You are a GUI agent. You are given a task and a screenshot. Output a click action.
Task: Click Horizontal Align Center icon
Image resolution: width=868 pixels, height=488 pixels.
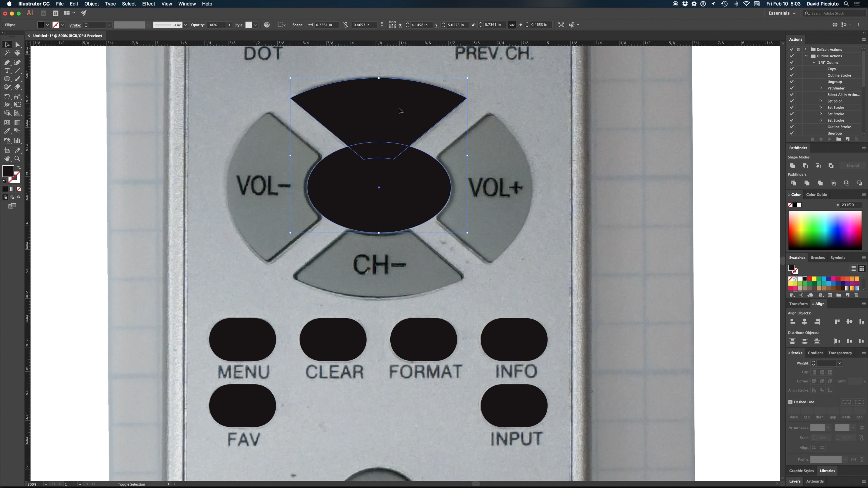804,322
